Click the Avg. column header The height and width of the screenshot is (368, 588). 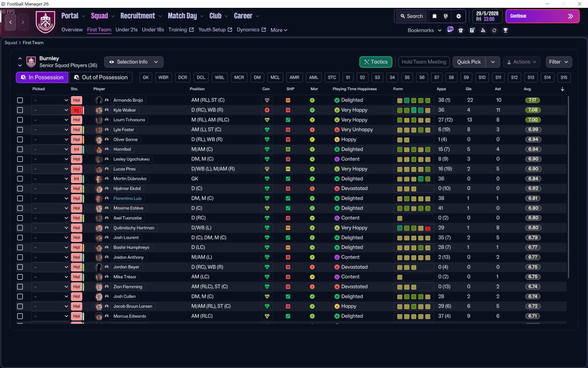527,89
